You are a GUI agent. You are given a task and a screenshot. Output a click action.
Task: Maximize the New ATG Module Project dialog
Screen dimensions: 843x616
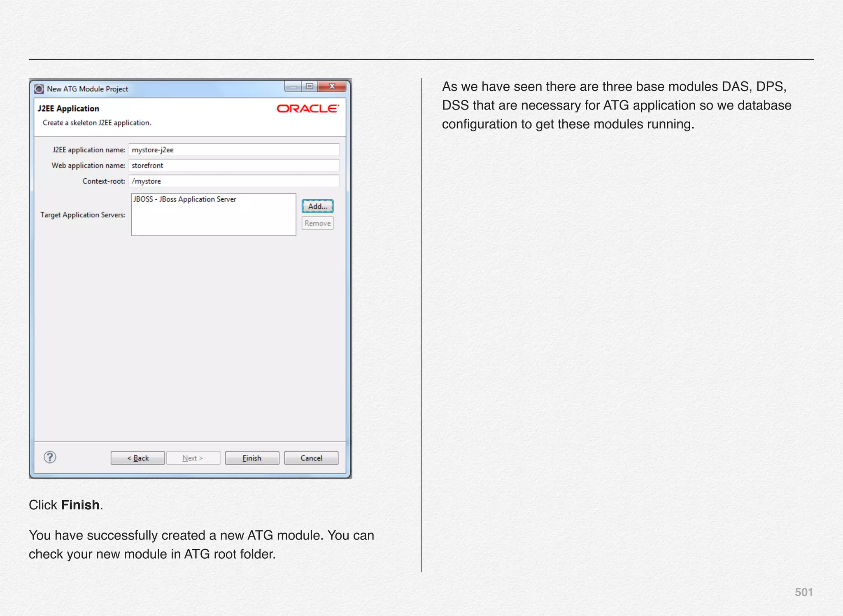tap(310, 86)
